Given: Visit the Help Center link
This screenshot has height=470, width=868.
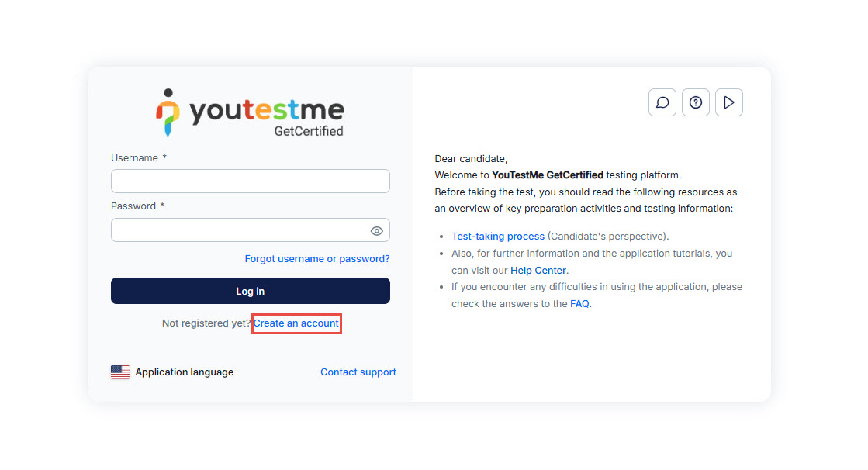Looking at the screenshot, I should click(538, 271).
